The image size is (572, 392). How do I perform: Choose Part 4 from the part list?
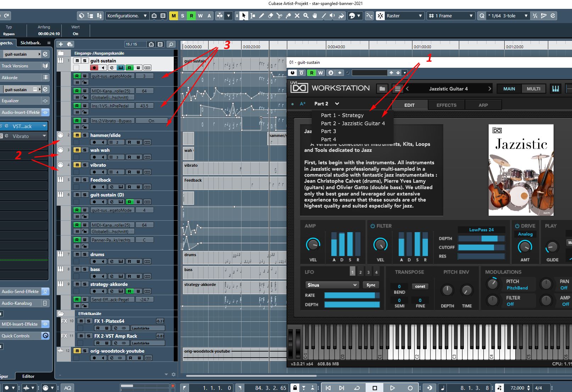point(328,139)
